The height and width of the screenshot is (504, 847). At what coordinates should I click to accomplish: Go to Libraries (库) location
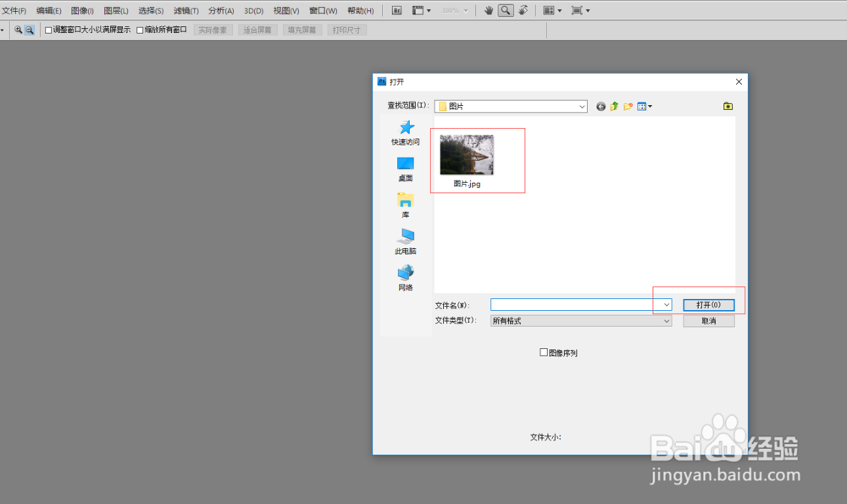[406, 205]
